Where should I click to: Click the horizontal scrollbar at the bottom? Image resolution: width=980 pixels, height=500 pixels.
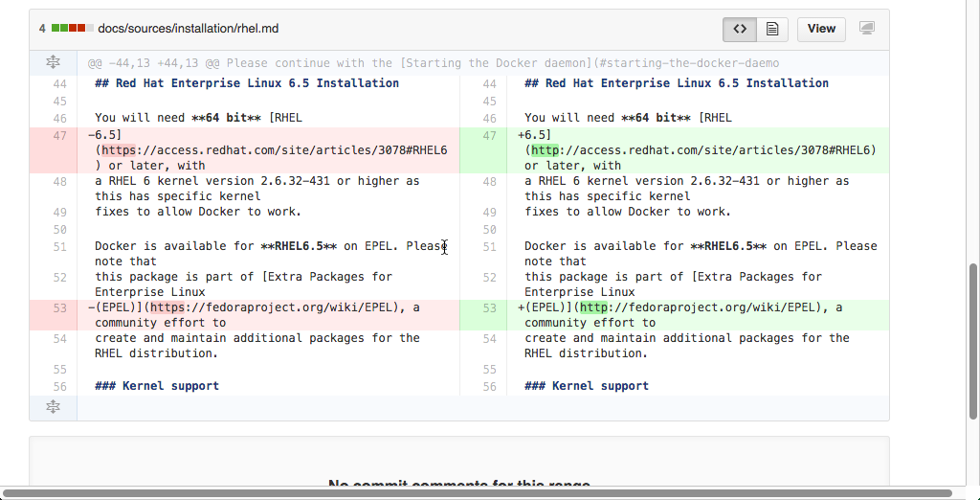pos(479,493)
